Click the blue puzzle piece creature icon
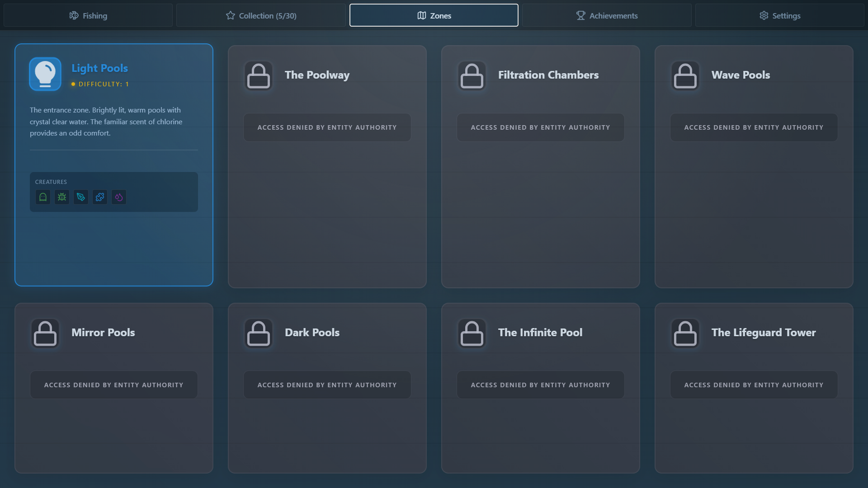The width and height of the screenshot is (868, 488). 100,197
